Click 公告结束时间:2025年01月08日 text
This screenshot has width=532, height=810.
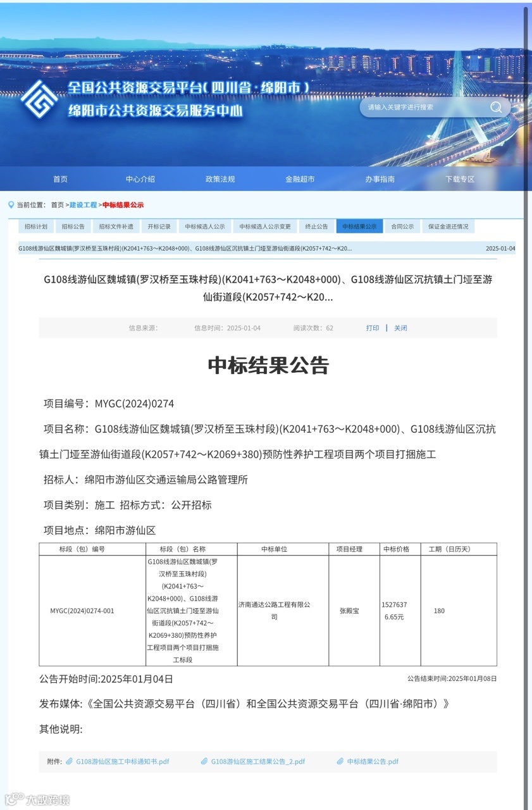click(452, 678)
